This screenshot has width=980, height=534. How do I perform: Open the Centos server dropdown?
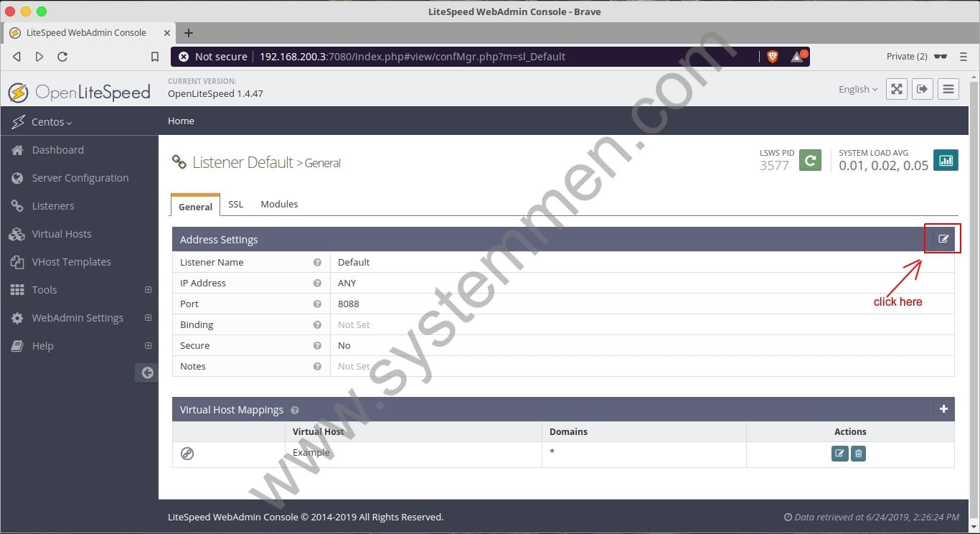click(x=52, y=122)
